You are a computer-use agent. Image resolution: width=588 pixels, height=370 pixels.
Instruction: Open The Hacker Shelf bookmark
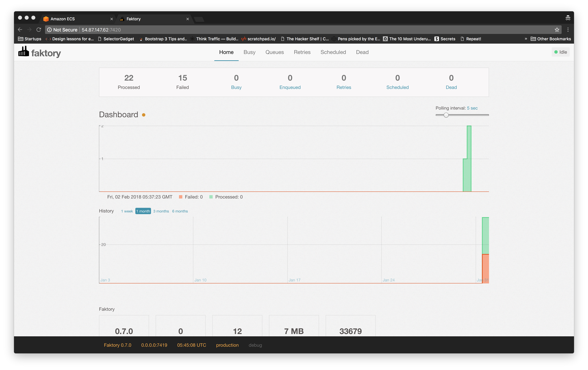click(x=305, y=39)
